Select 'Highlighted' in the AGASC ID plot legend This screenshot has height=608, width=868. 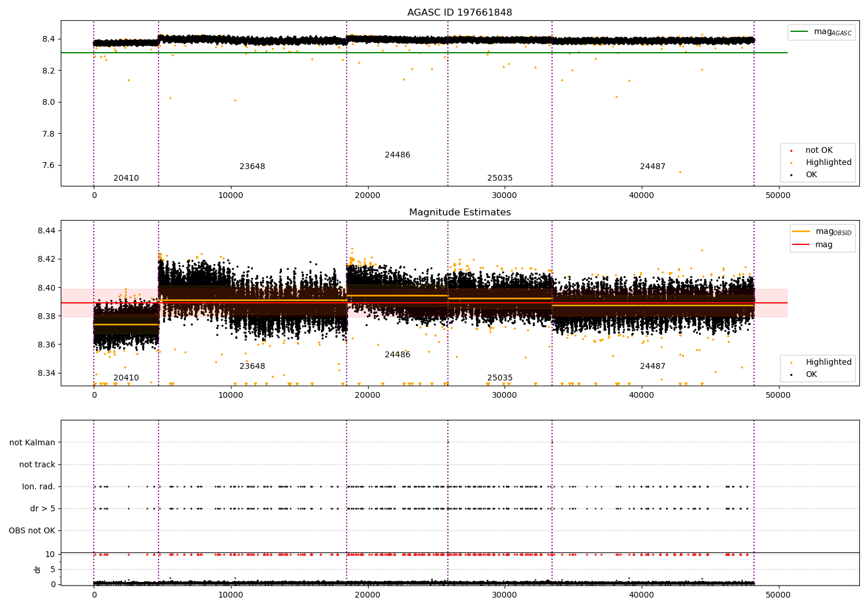(x=828, y=163)
